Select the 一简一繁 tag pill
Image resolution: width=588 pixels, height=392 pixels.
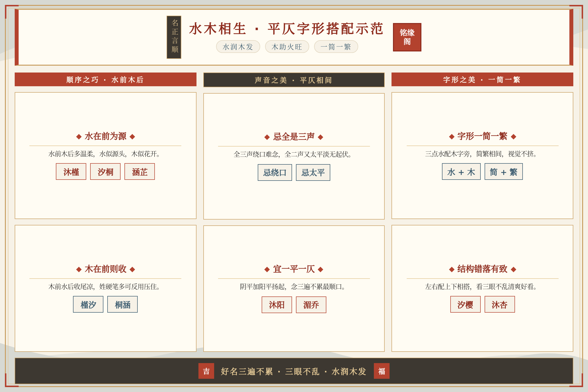point(336,47)
